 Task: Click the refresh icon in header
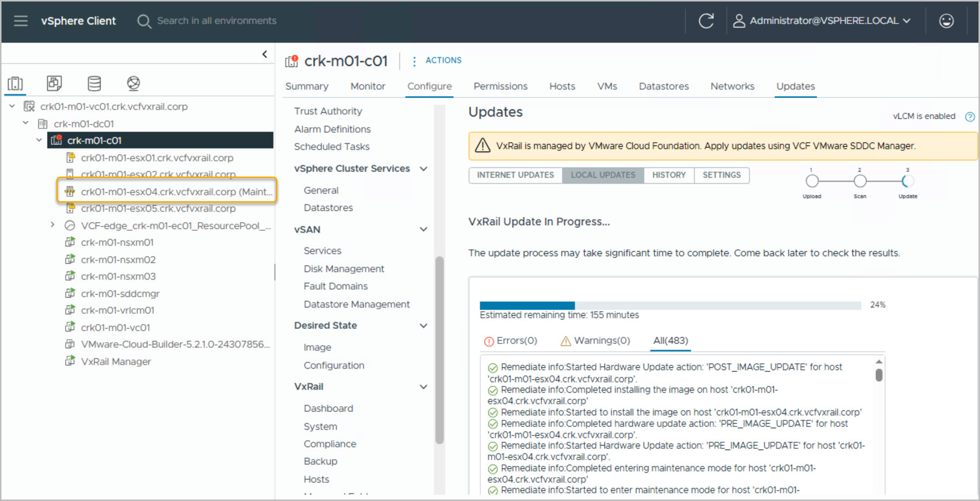(x=706, y=21)
